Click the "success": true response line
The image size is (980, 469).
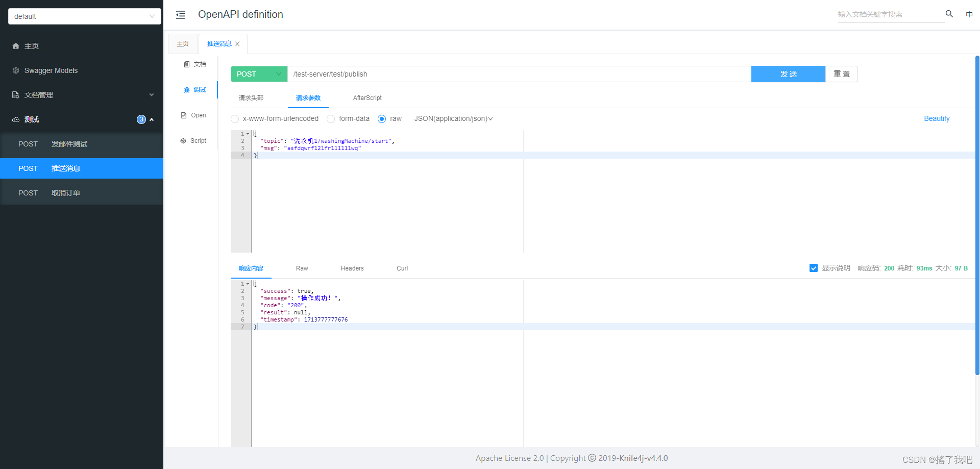[287, 291]
